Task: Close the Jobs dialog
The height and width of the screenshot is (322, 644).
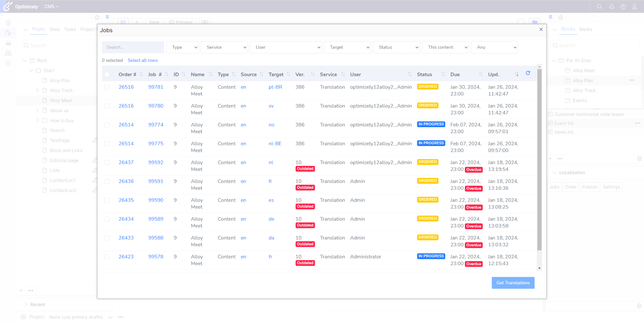Action: coord(541,30)
